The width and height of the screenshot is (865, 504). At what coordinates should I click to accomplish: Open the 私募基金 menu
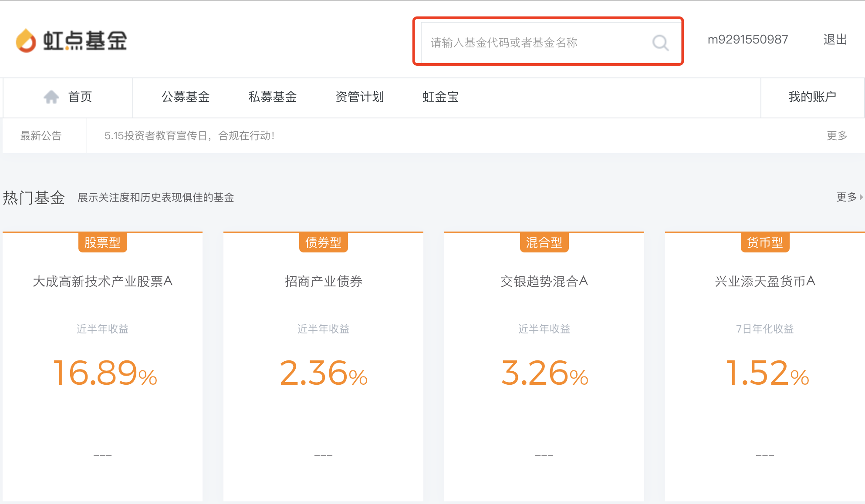[273, 97]
